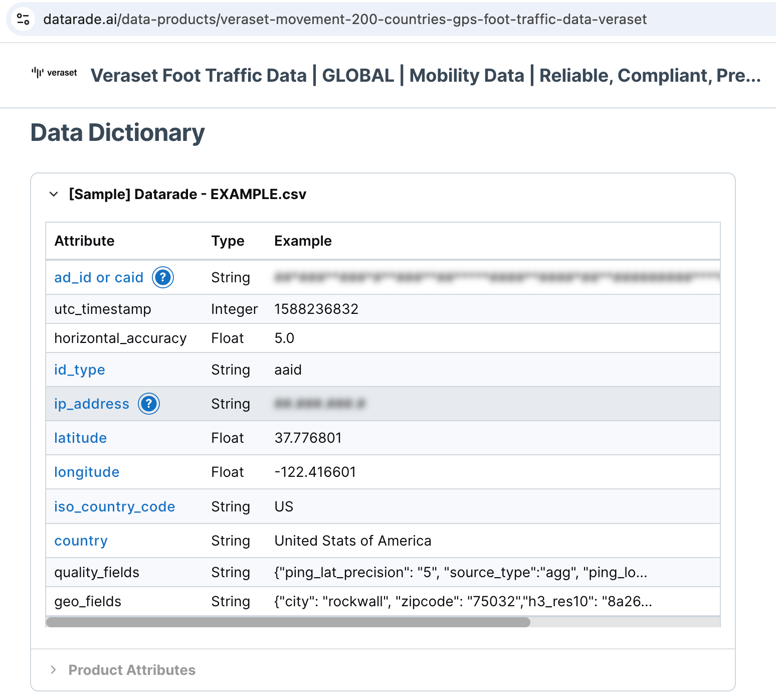Open the id_type attribute link

click(x=80, y=370)
